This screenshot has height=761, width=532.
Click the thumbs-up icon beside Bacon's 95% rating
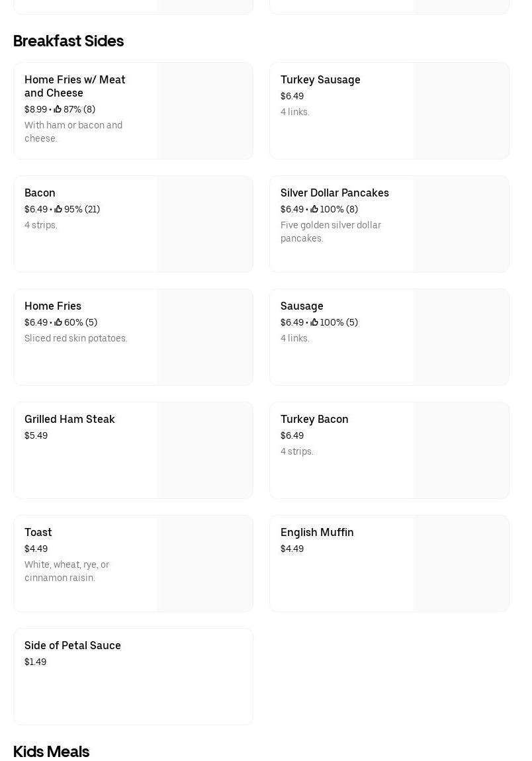click(58, 209)
